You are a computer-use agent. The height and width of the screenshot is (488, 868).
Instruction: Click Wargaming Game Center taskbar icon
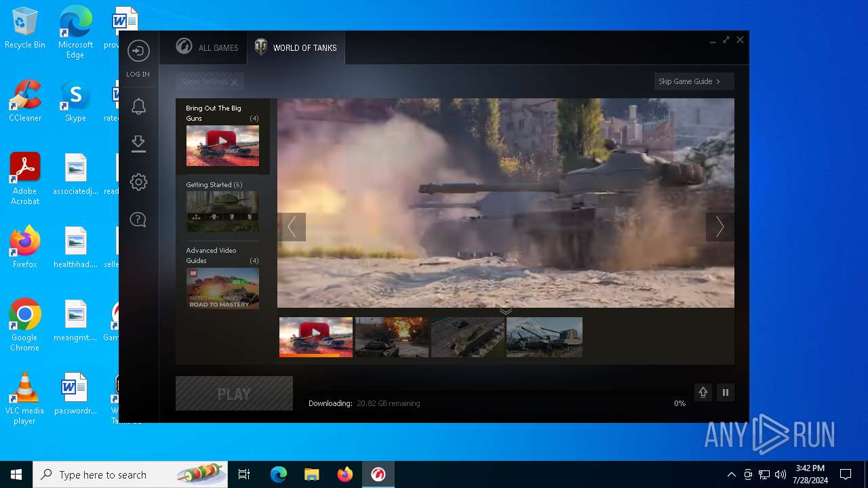click(378, 474)
